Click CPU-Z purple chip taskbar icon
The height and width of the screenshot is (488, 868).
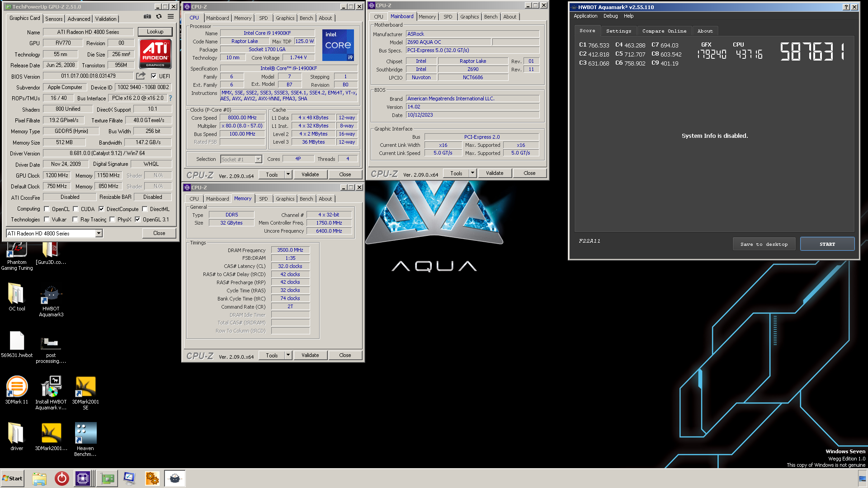coord(83,479)
